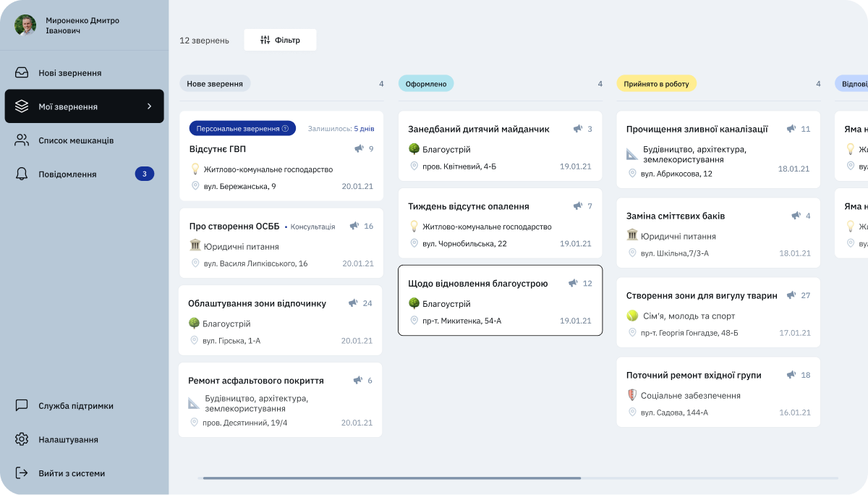Expand Мої звернення using the chevron arrow
The height and width of the screenshot is (495, 868).
(x=150, y=106)
